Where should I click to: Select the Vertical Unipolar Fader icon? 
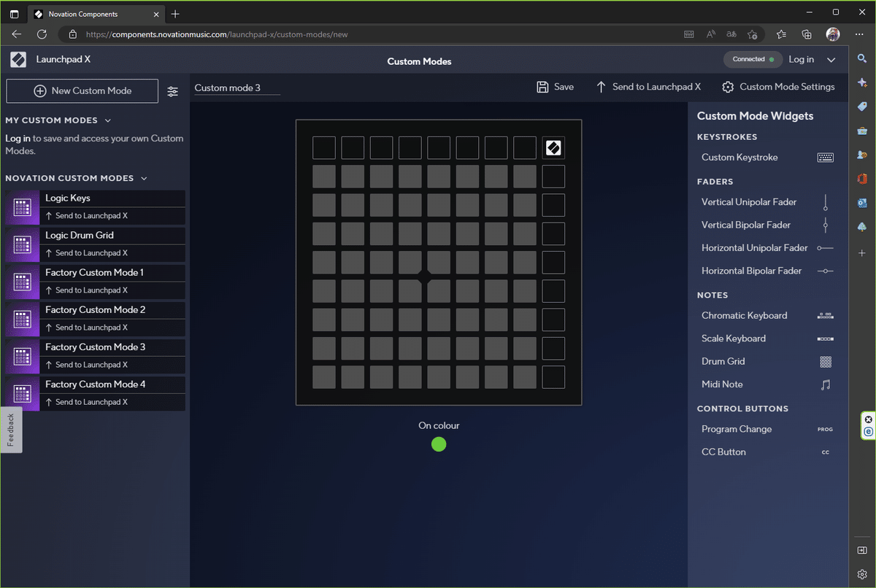pyautogui.click(x=826, y=202)
